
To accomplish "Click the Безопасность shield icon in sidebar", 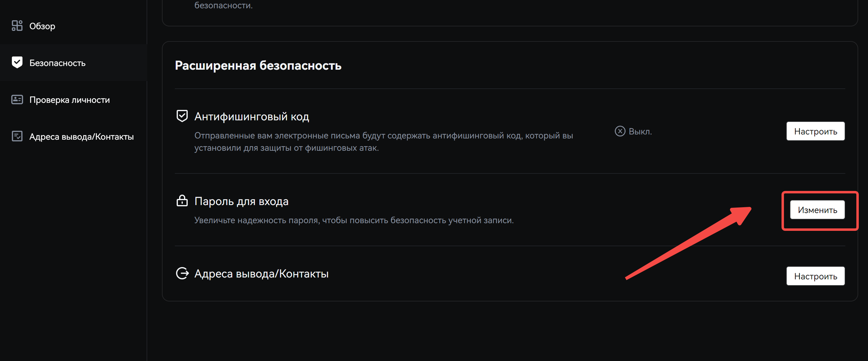I will (x=17, y=62).
